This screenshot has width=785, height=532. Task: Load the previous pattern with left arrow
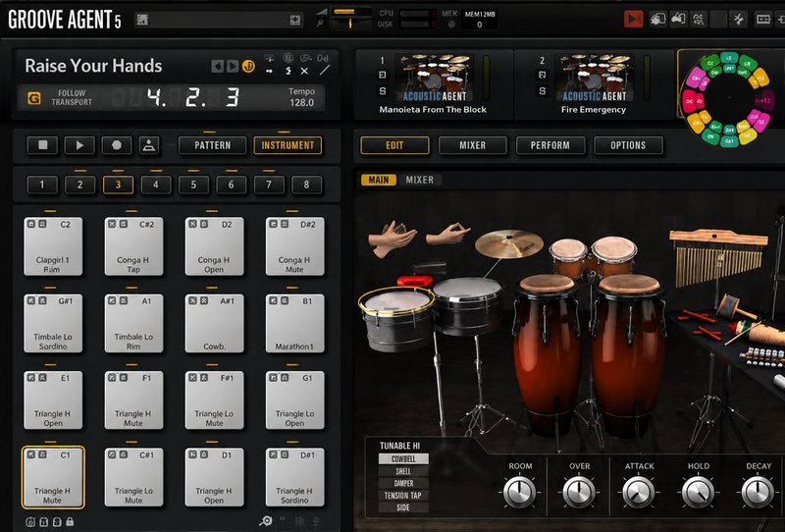pos(217,66)
